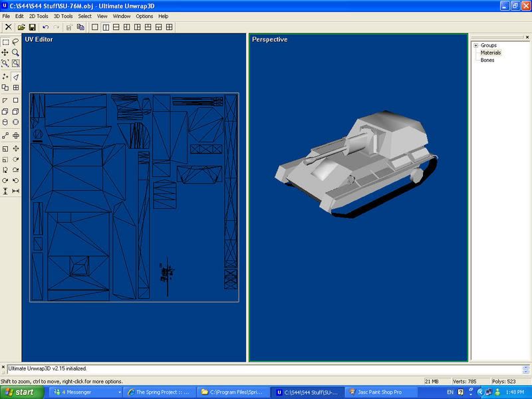Close the log output panel X
Image resolution: width=532 pixels, height=399 pixels.
click(x=3, y=368)
